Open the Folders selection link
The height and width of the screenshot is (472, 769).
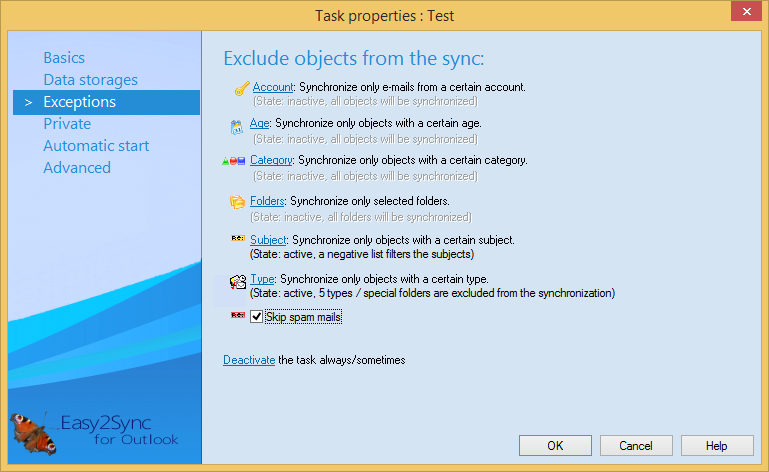coord(267,202)
